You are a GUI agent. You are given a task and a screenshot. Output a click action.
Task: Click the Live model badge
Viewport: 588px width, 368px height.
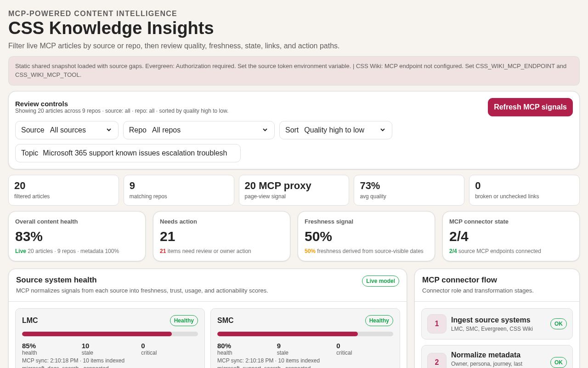[x=380, y=281]
